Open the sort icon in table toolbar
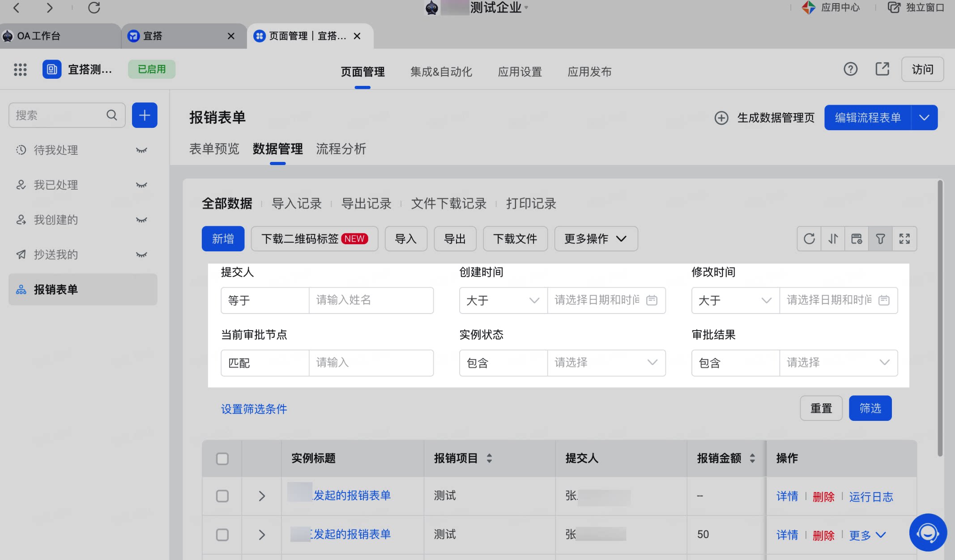The width and height of the screenshot is (955, 560). [833, 239]
